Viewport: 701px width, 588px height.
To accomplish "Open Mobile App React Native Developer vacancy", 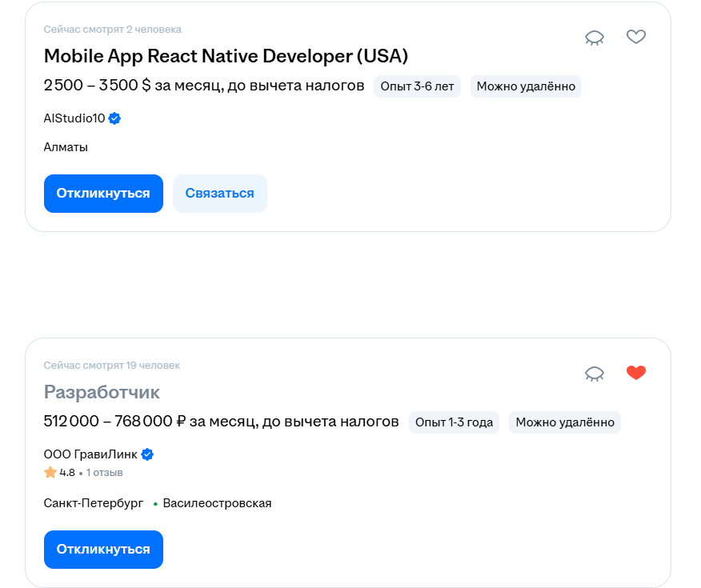I will click(226, 56).
